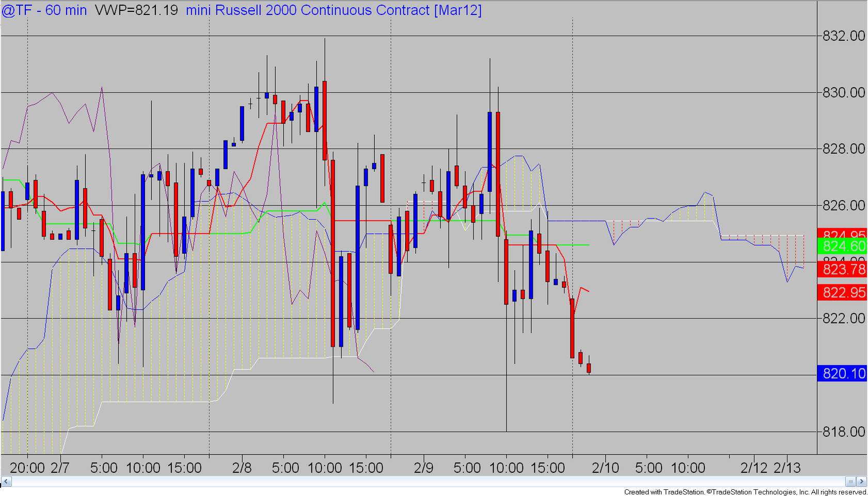Select the red 822.95 price marker
Image resolution: width=868 pixels, height=496 pixels.
(842, 293)
